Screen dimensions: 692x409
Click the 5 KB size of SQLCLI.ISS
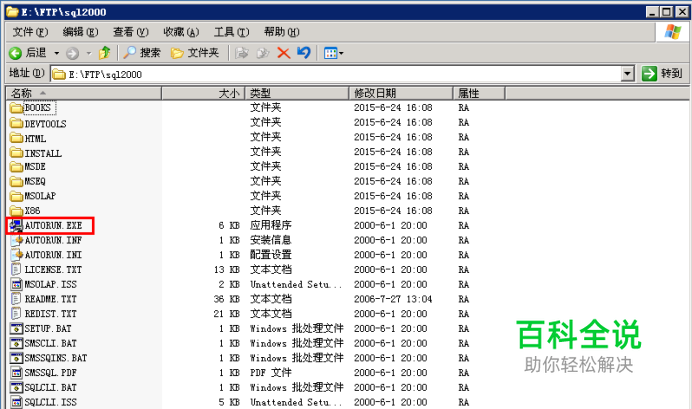[x=229, y=402]
